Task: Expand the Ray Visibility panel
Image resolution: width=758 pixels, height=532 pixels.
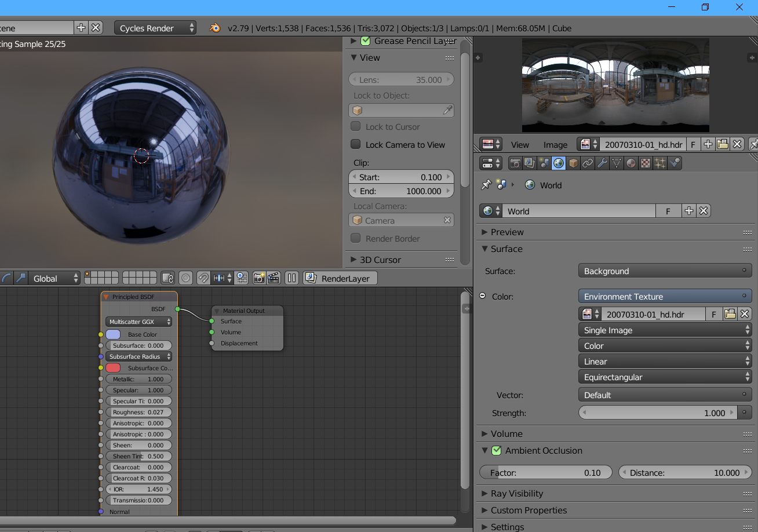Action: point(517,494)
